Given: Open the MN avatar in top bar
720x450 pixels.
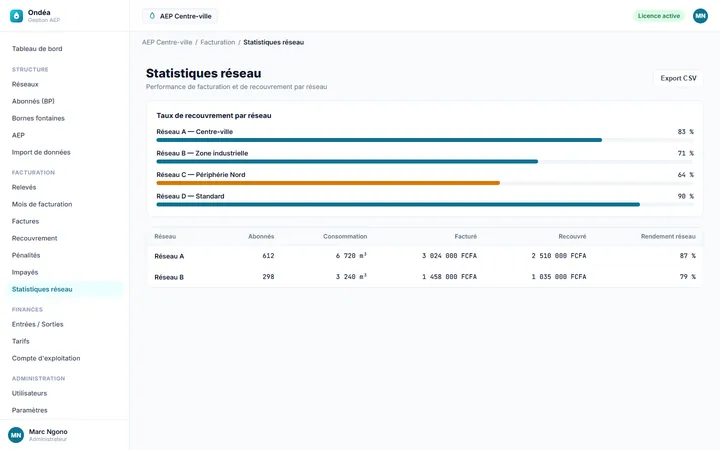Looking at the screenshot, I should (x=700, y=16).
